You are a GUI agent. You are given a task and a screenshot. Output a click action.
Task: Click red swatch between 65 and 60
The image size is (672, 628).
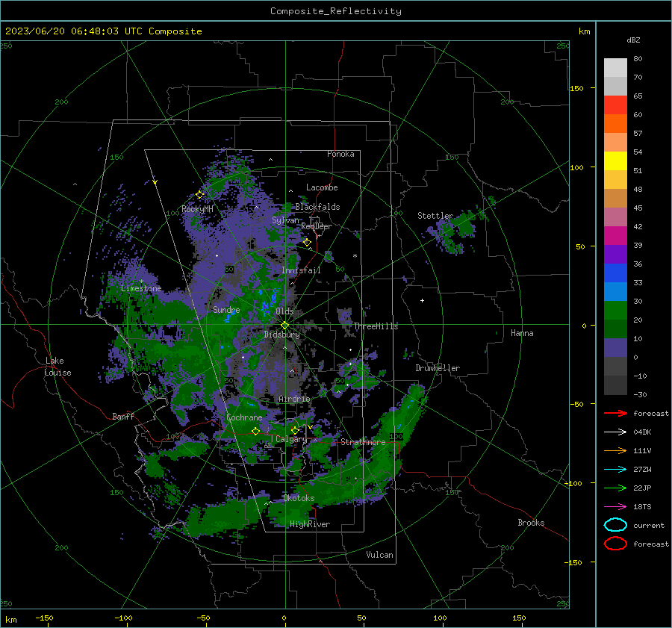(x=615, y=105)
